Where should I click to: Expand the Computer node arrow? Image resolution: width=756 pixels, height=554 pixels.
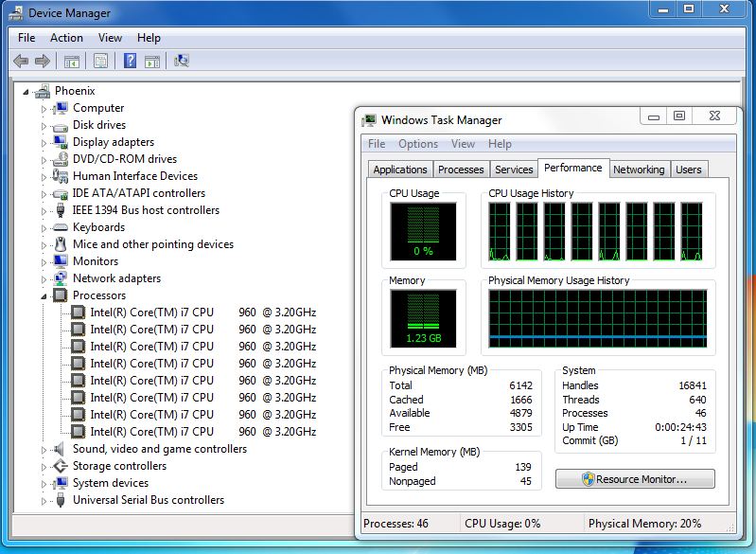[44, 109]
